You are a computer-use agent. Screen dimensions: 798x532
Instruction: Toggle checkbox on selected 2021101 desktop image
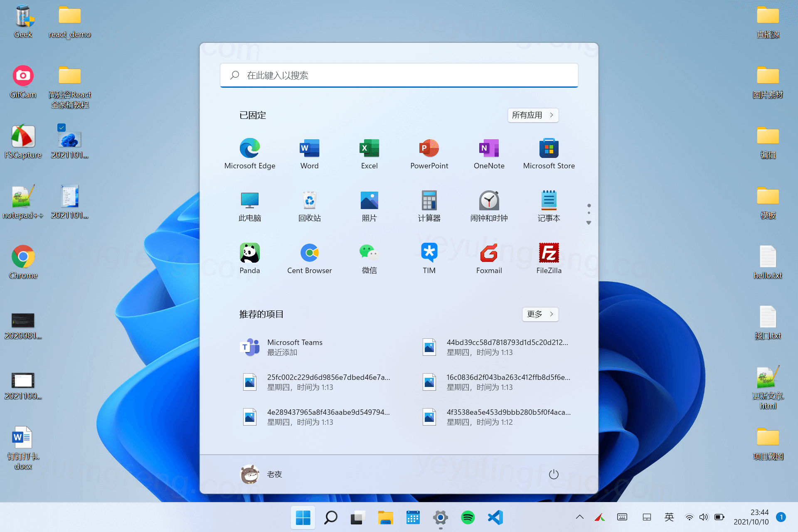(62, 128)
